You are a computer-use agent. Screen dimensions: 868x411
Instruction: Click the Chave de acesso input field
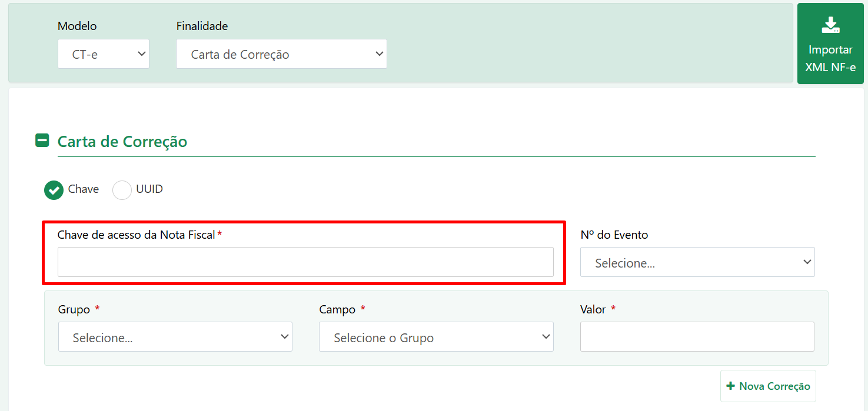click(x=305, y=262)
